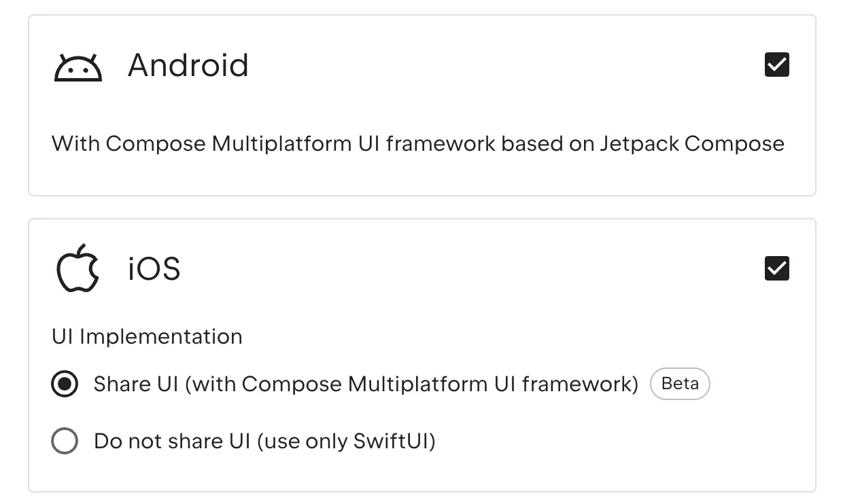Screen dimensions: 843x504
Task: Uncheck the iOS platform checkbox
Action: [776, 268]
